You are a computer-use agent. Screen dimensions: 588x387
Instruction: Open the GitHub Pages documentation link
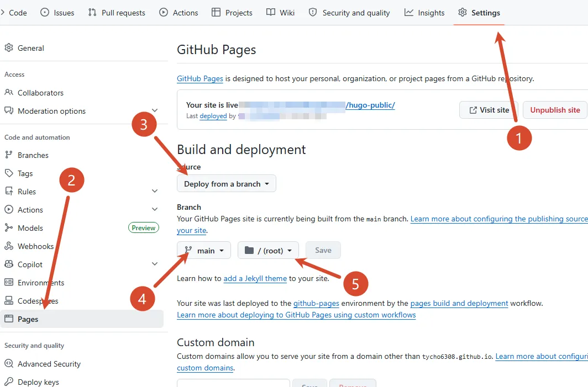click(x=200, y=79)
